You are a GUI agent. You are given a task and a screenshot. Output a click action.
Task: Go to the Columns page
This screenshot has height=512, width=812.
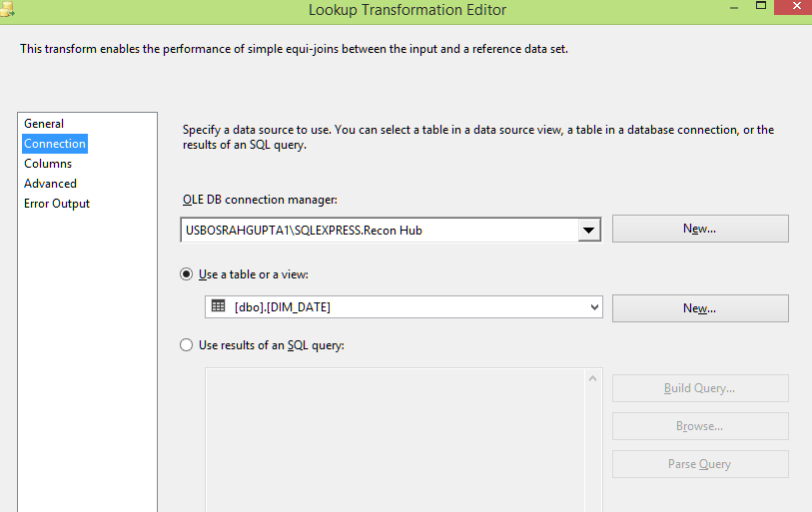(x=48, y=164)
